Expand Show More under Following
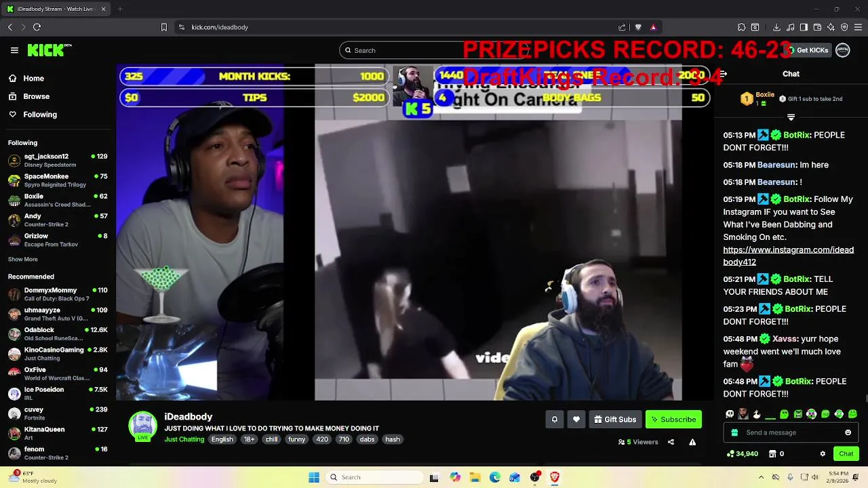This screenshot has height=488, width=868. (x=23, y=260)
